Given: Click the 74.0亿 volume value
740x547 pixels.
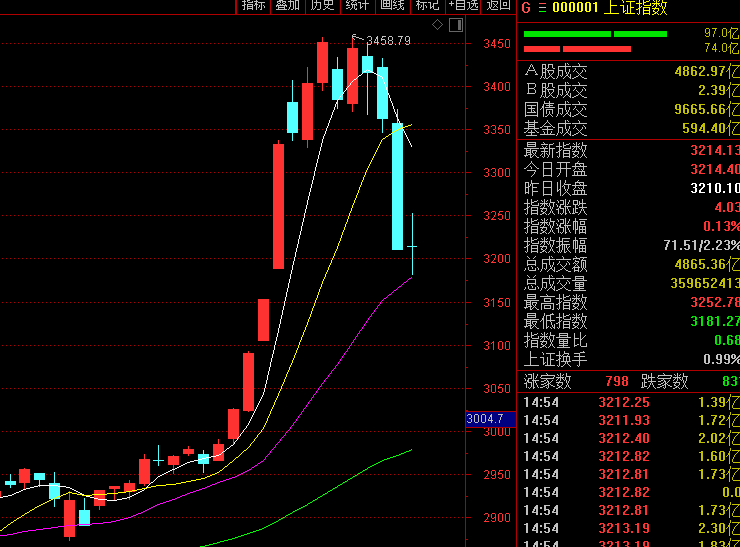Looking at the screenshot, I should pyautogui.click(x=722, y=48).
